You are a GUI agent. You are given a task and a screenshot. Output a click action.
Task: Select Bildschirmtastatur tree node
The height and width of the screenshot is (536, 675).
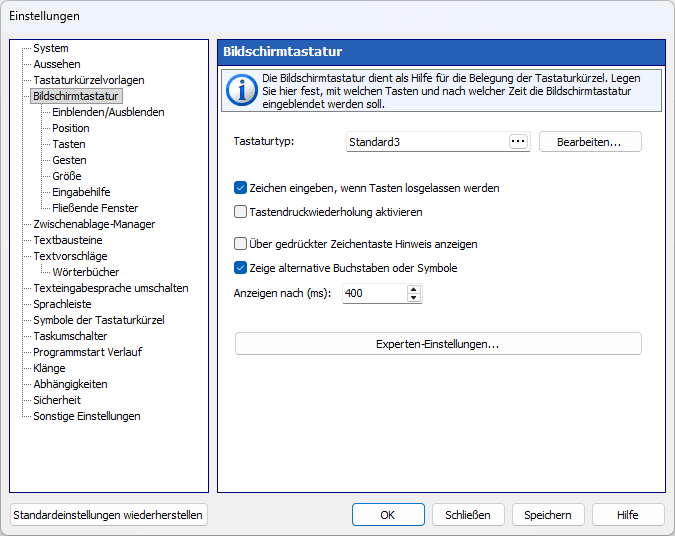pyautogui.click(x=76, y=96)
